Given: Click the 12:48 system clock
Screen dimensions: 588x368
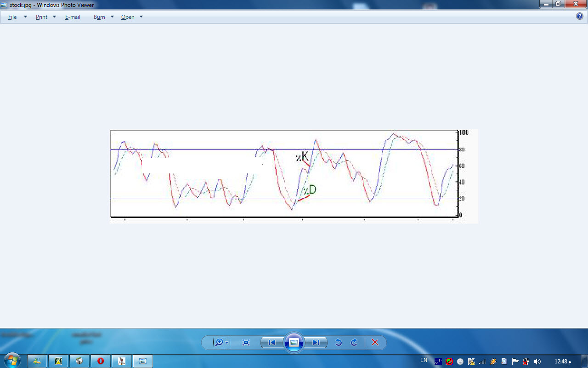Looking at the screenshot, I should [x=563, y=362].
